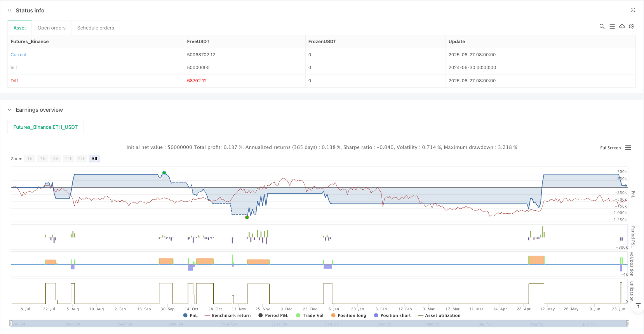This screenshot has height=334, width=644.
Task: Click the collapse arrows icon at top right
Action: 633,10
